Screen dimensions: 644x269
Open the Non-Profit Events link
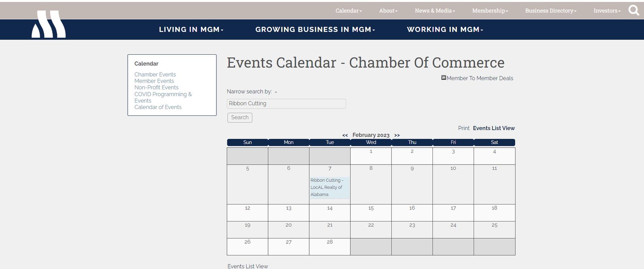156,88
